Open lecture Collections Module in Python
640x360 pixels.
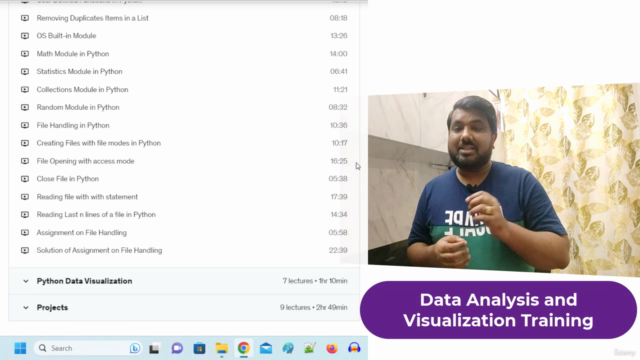(x=82, y=89)
